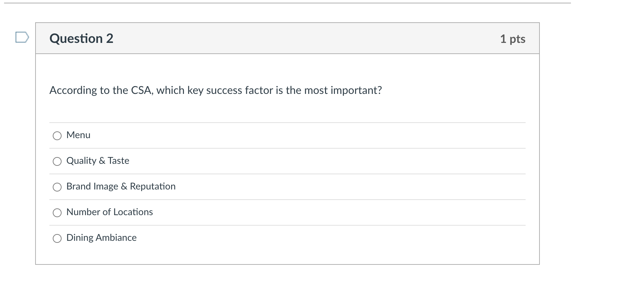Click the word 'Taste' in the answers
644x281 pixels.
tap(118, 161)
